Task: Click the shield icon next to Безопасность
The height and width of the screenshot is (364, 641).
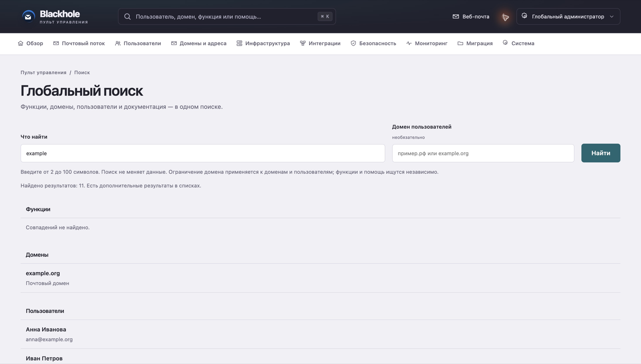Action: click(x=353, y=43)
